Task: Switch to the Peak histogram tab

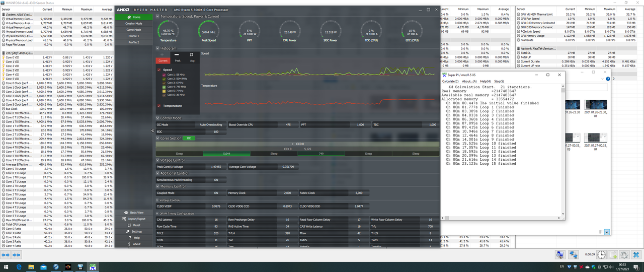Action: coord(177,57)
